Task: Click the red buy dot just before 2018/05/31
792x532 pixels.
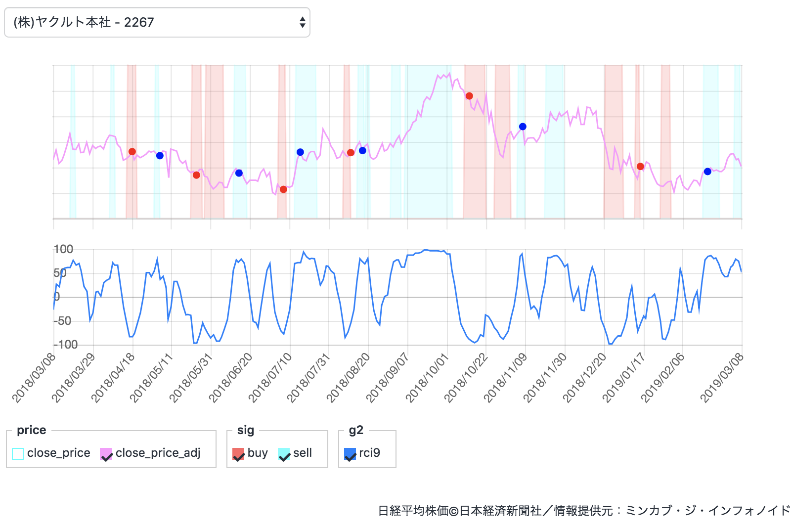Action: (x=196, y=175)
